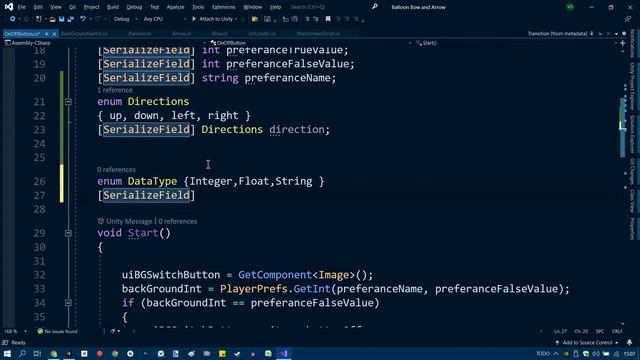Click the split editor plus icon
This screenshot has height=360, width=640.
coord(623,43)
